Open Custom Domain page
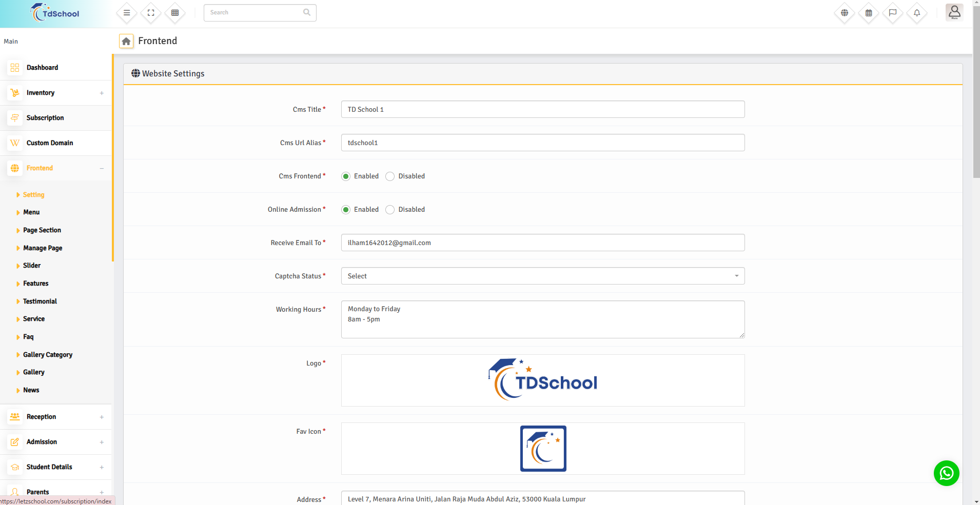 tap(50, 143)
